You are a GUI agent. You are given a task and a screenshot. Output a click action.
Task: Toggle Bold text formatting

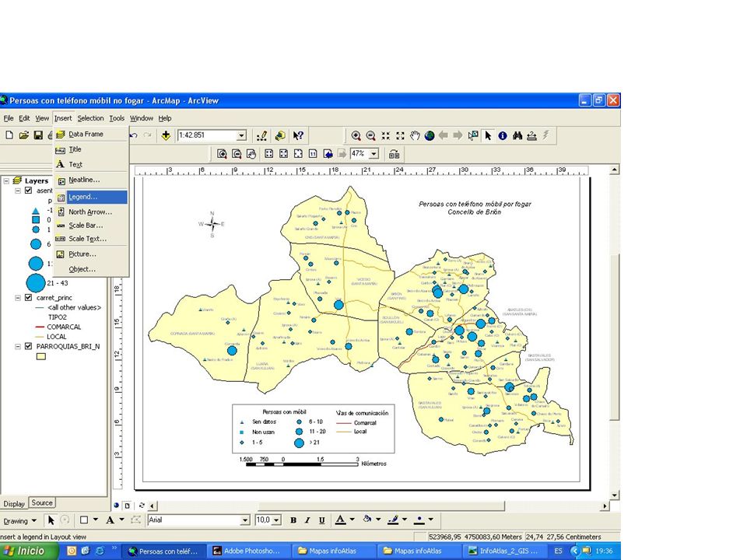pos(293,520)
